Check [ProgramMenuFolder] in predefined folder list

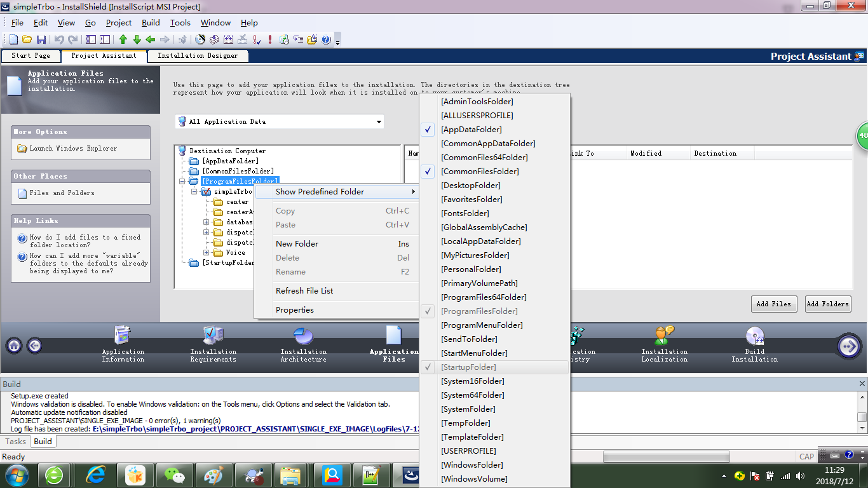click(494, 325)
